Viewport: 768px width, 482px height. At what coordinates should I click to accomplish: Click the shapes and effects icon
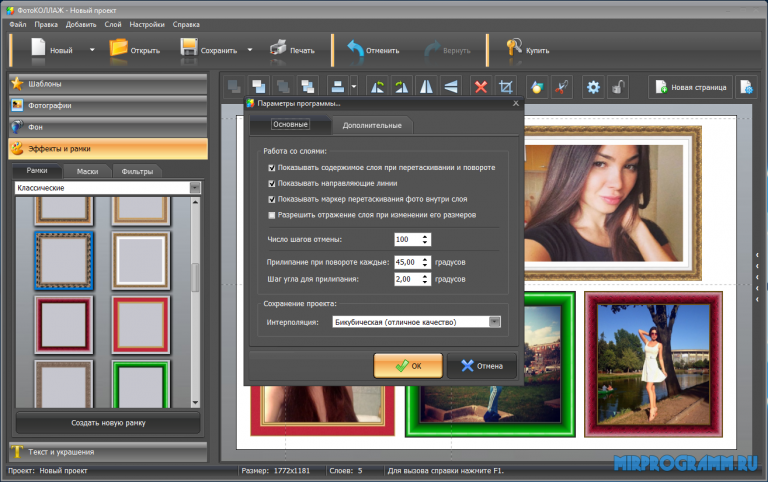point(537,87)
